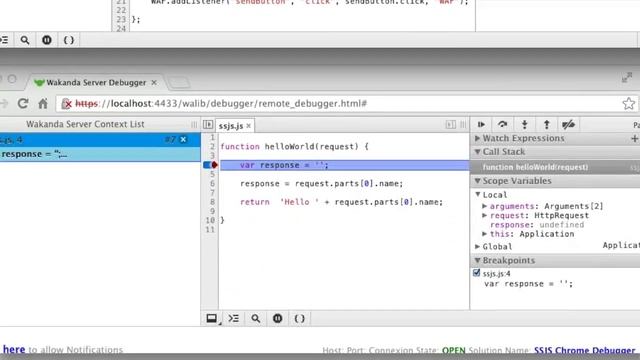The width and height of the screenshot is (640, 360).
Task: Add a watch expression with plus
Action: (634, 139)
